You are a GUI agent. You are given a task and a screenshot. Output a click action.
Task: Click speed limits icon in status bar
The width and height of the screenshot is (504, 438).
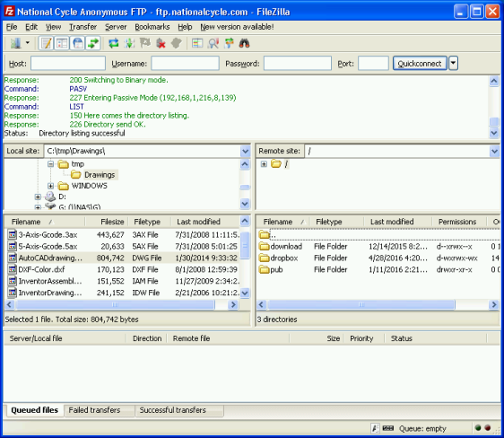(x=388, y=428)
